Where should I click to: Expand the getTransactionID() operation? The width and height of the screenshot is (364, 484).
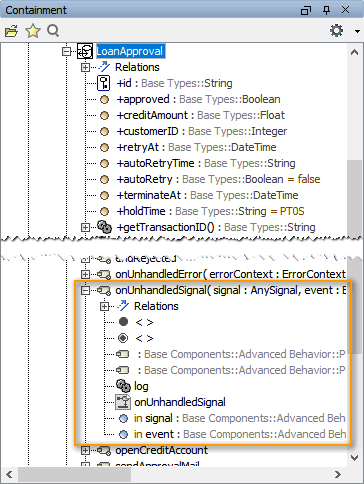coord(85,227)
